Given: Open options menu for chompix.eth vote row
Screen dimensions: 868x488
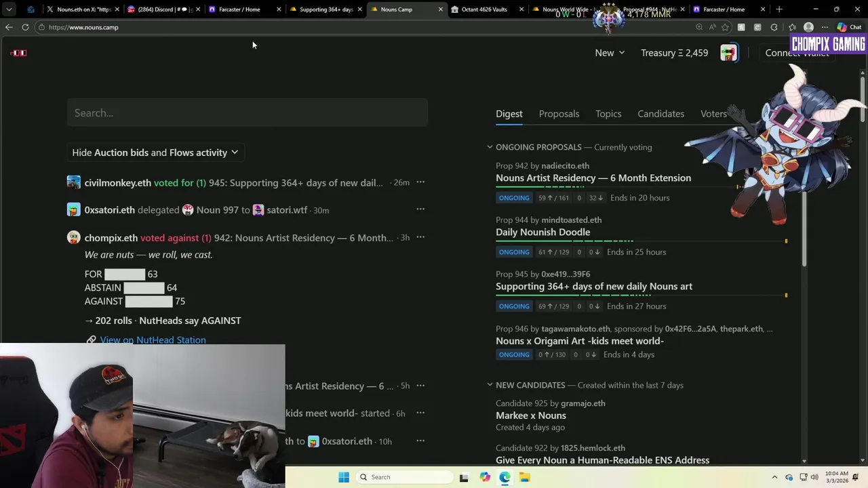Looking at the screenshot, I should (420, 237).
